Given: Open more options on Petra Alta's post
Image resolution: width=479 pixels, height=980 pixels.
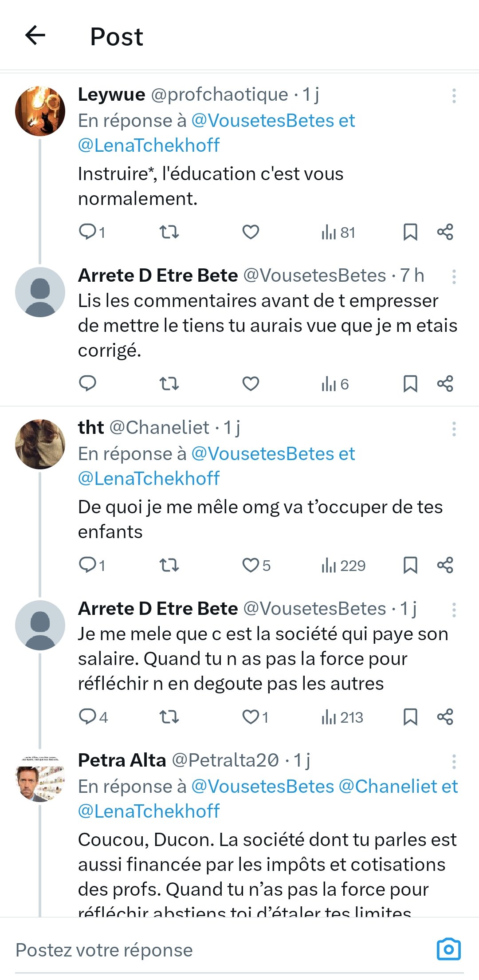Looking at the screenshot, I should [x=454, y=762].
